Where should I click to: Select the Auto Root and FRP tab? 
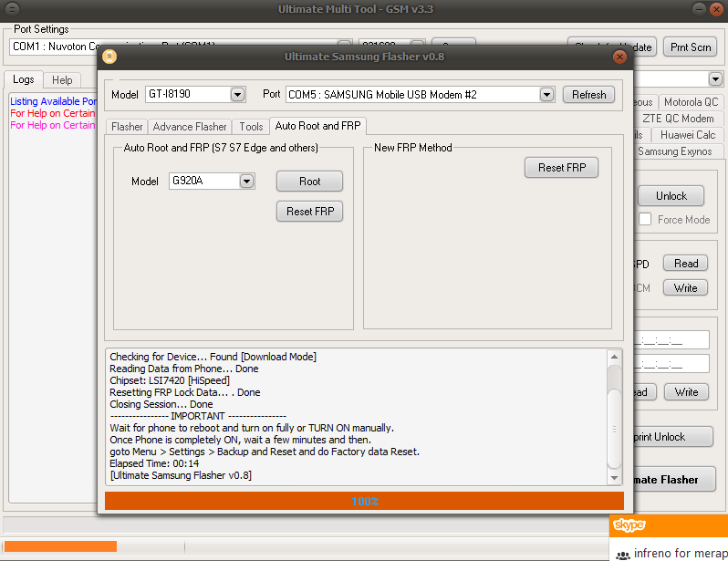(317, 126)
